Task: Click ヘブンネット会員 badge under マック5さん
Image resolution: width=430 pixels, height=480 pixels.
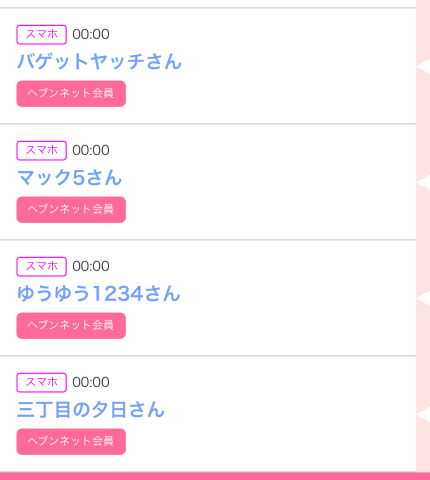Action: (71, 210)
